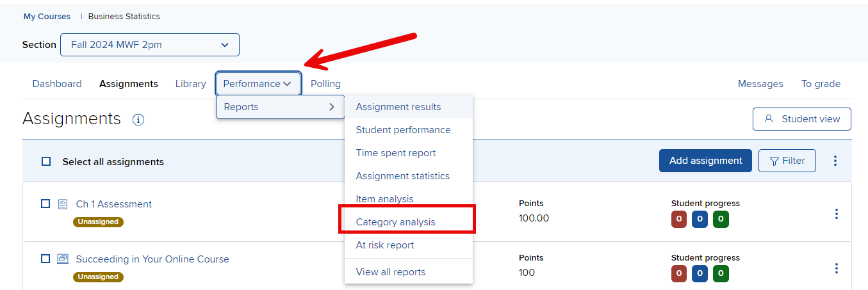Open Succeeding in Your Online Course options menu
868x290 pixels.
point(836,268)
